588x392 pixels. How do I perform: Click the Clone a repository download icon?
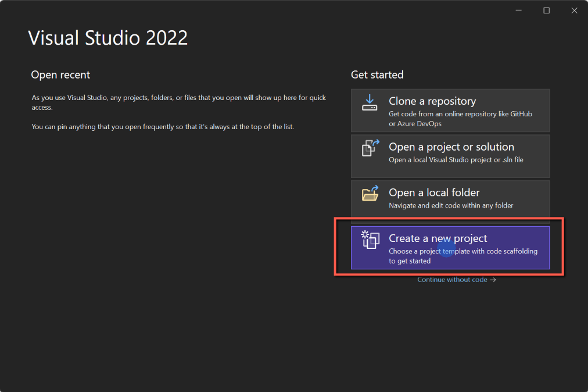(370, 103)
